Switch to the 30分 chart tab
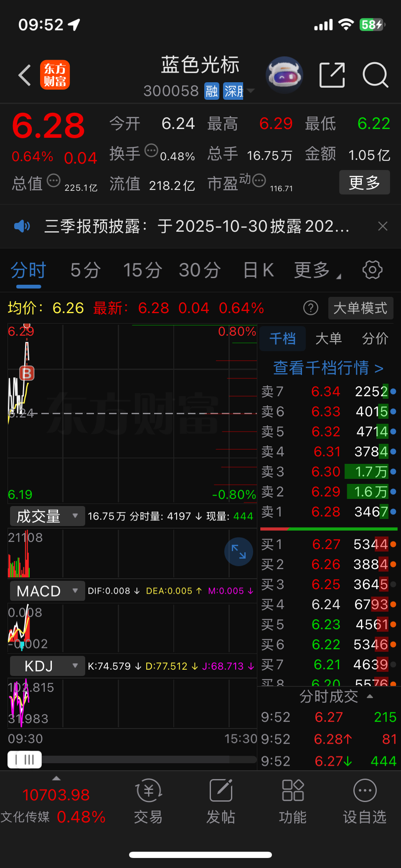401x868 pixels. click(x=200, y=270)
